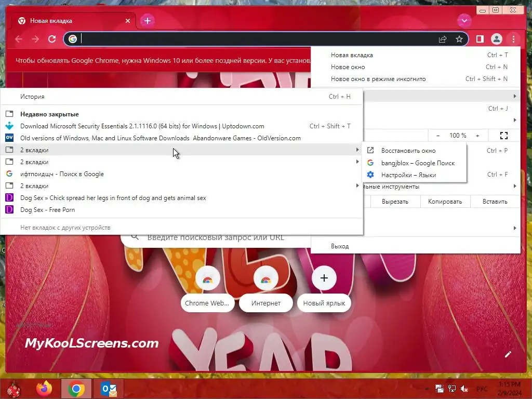Click the network tray icon

point(451,389)
